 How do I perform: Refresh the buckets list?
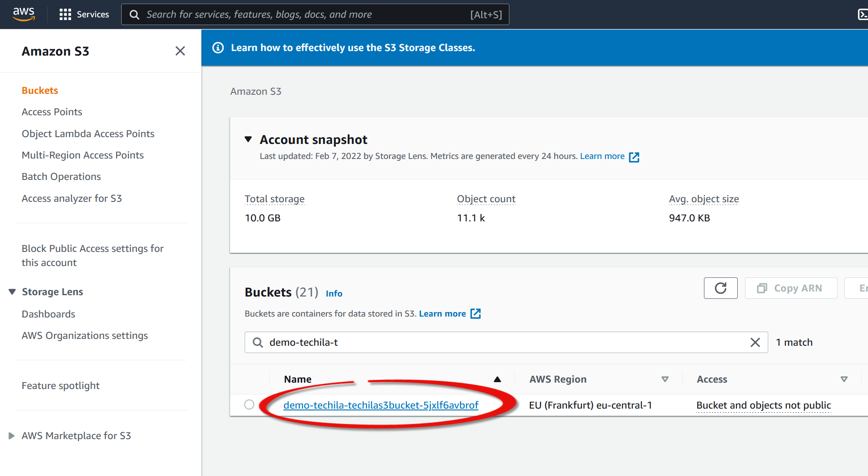(x=720, y=288)
